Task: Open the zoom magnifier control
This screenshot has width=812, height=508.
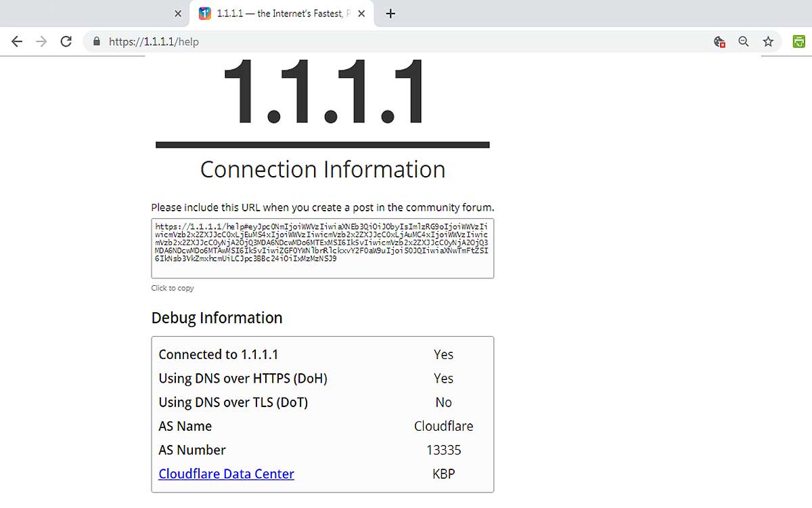Action: pyautogui.click(x=744, y=41)
